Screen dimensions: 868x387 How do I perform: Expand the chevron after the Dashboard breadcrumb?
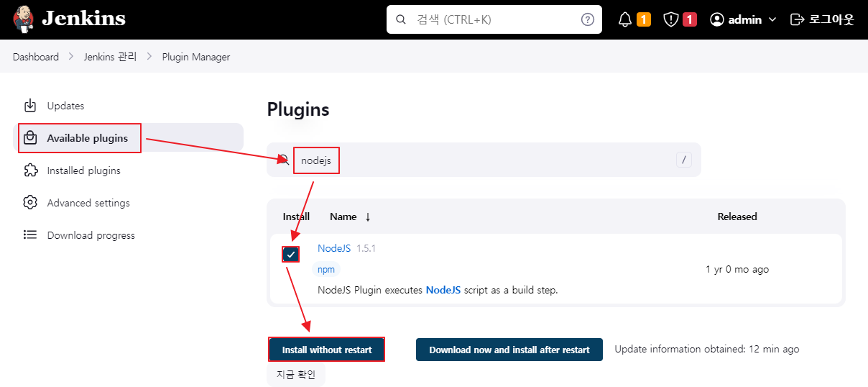(71, 57)
